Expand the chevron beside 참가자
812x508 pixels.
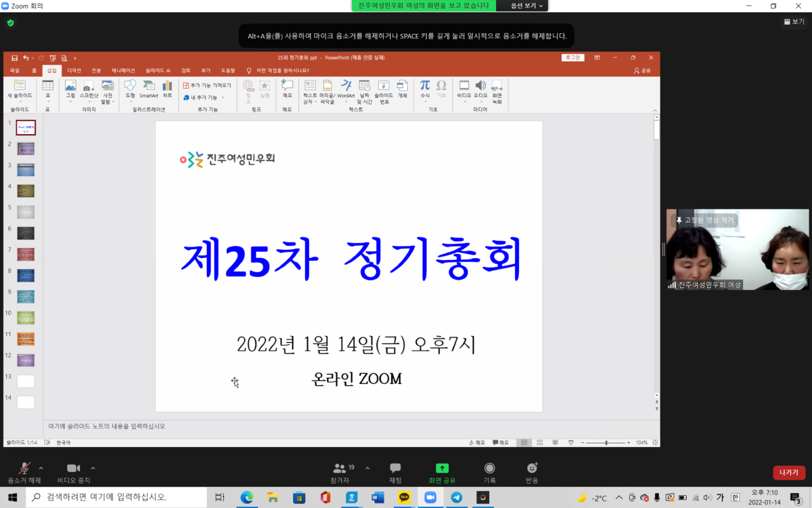367,468
